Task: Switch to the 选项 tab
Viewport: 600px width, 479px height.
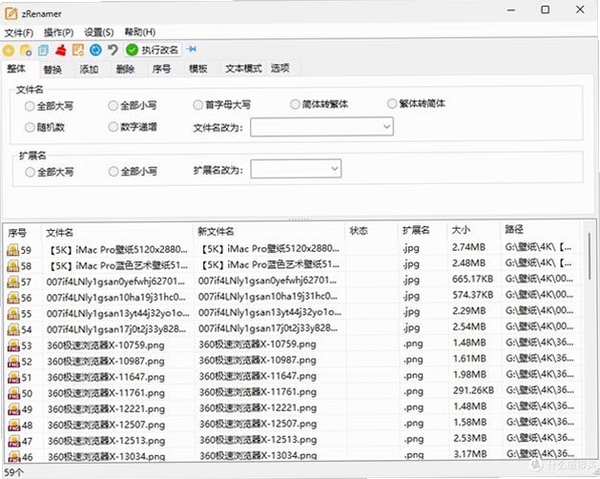Action: tap(280, 68)
